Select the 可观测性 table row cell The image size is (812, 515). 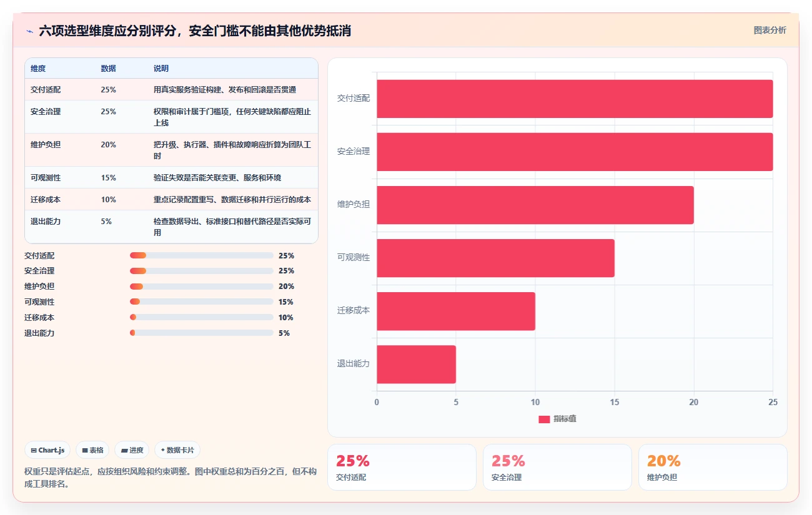pyautogui.click(x=46, y=178)
